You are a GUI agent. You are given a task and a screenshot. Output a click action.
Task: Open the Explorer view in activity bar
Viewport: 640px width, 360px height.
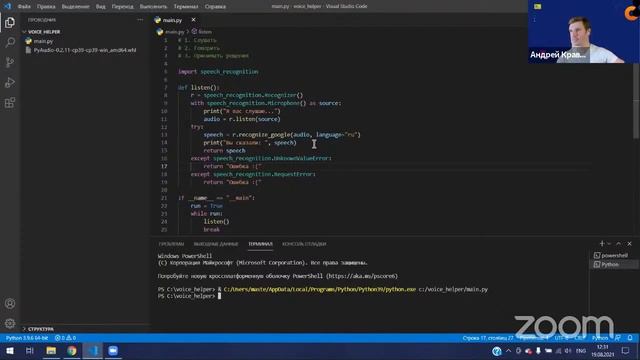point(10,22)
